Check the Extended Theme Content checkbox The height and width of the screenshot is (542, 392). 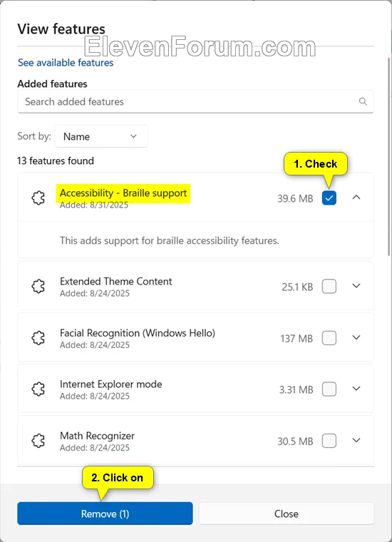coord(329,286)
